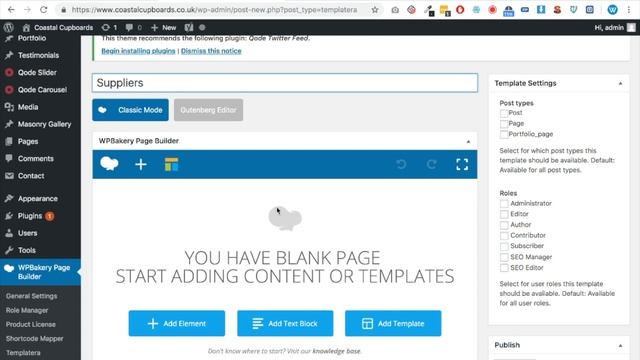
Task: Collapse the Template Settings panel arrow
Action: 620,83
